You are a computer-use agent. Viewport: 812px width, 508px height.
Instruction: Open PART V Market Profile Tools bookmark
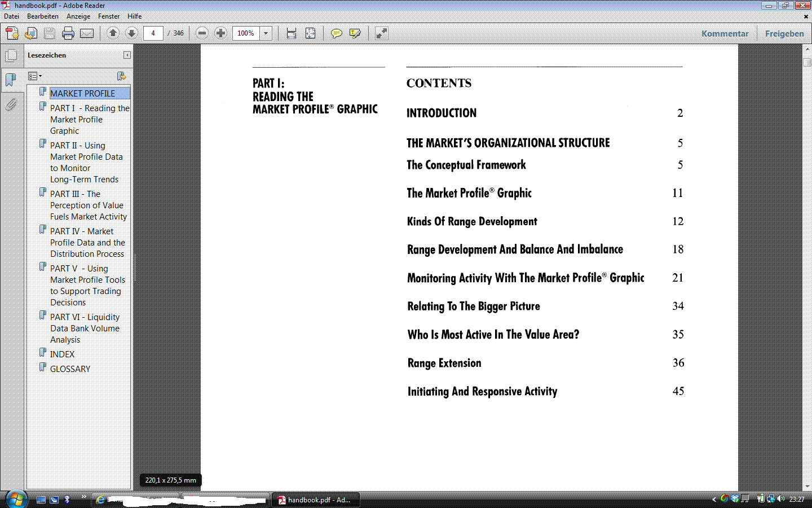point(87,286)
